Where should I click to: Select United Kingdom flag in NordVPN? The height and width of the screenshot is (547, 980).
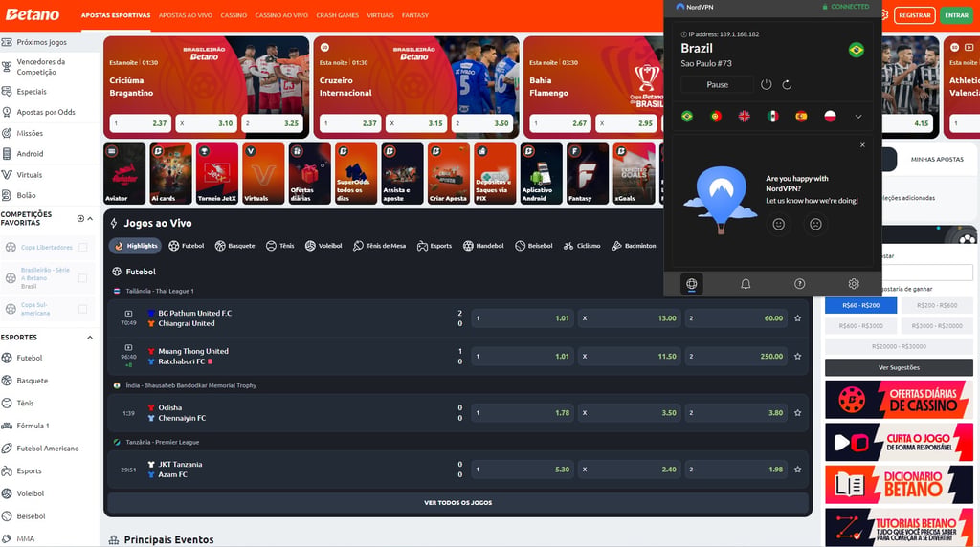pyautogui.click(x=745, y=116)
